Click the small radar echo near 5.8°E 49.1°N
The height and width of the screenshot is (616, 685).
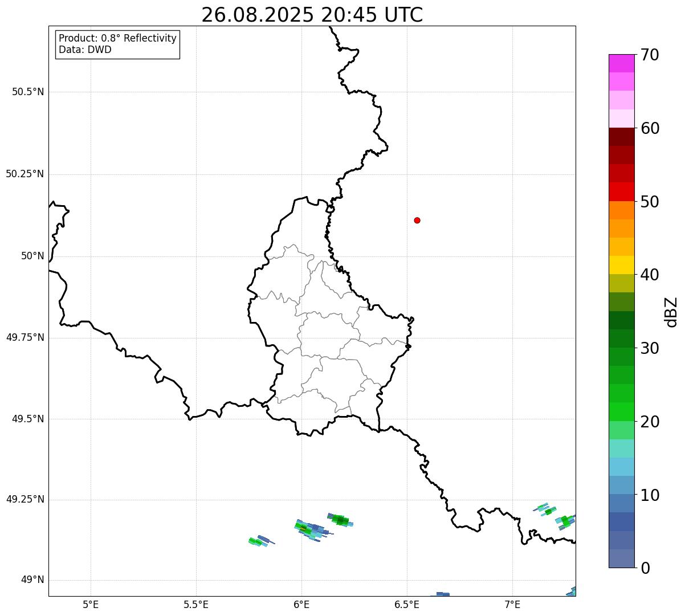(x=261, y=540)
